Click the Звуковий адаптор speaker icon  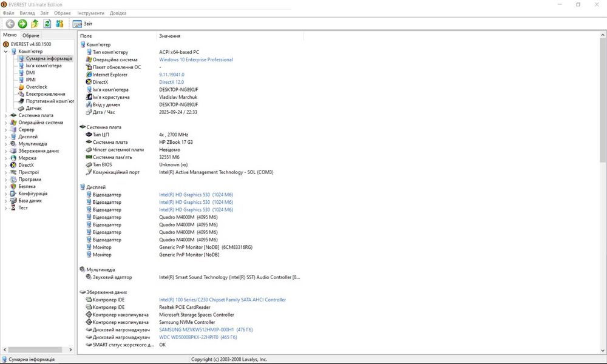[x=89, y=277]
